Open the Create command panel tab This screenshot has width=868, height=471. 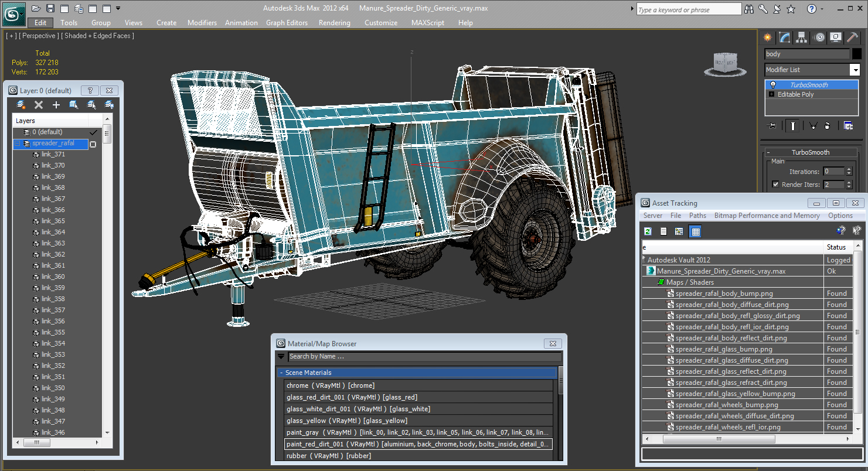coord(768,37)
